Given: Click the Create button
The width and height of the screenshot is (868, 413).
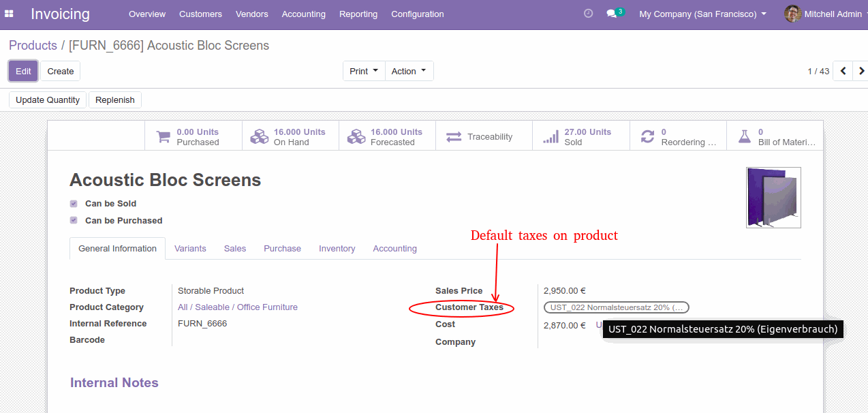Looking at the screenshot, I should point(61,71).
